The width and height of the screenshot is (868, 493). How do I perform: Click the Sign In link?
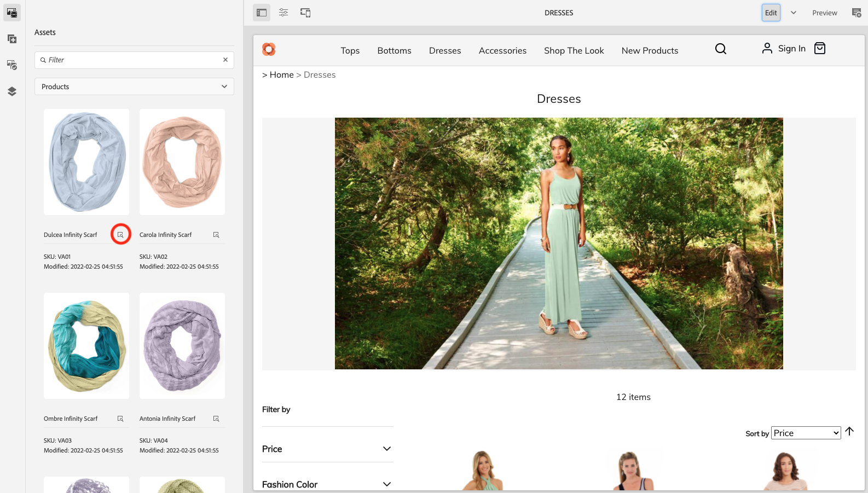coord(784,48)
